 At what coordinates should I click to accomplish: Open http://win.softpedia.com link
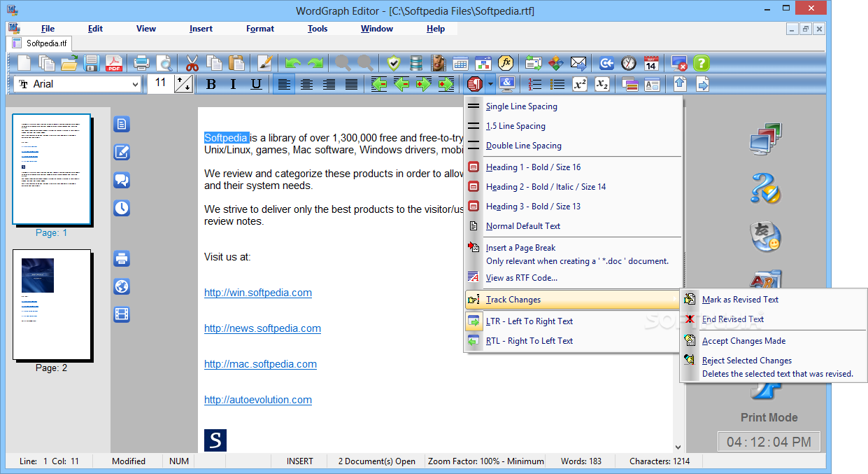tap(258, 293)
